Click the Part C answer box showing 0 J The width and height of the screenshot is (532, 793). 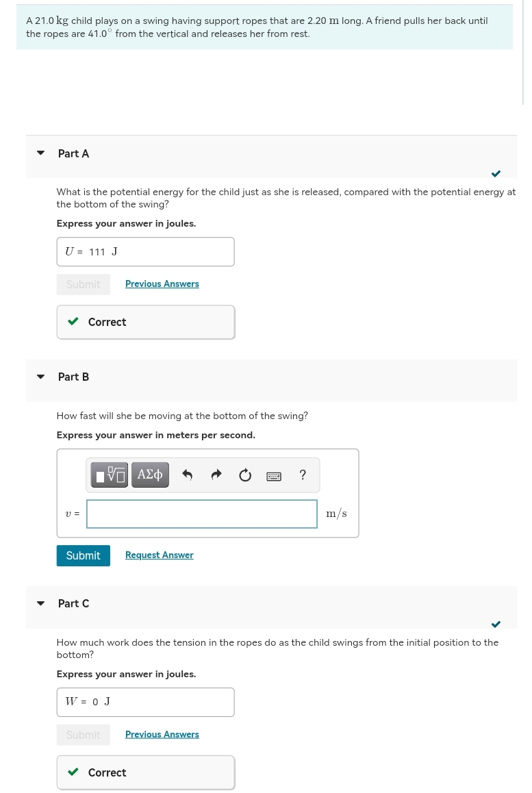pos(146,702)
